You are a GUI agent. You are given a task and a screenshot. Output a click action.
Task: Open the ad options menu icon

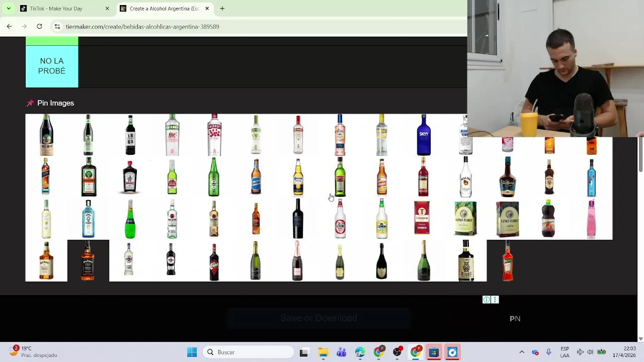tap(495, 300)
